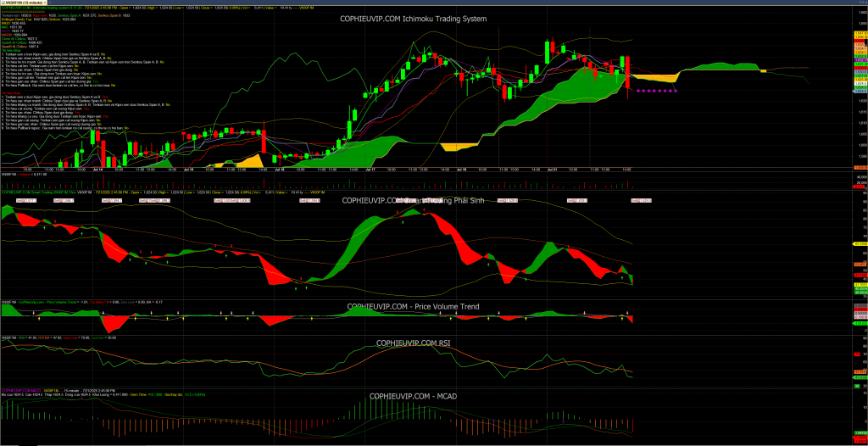
Task: Click the red 70 overbought label on RSI axis
Action: [857, 354]
